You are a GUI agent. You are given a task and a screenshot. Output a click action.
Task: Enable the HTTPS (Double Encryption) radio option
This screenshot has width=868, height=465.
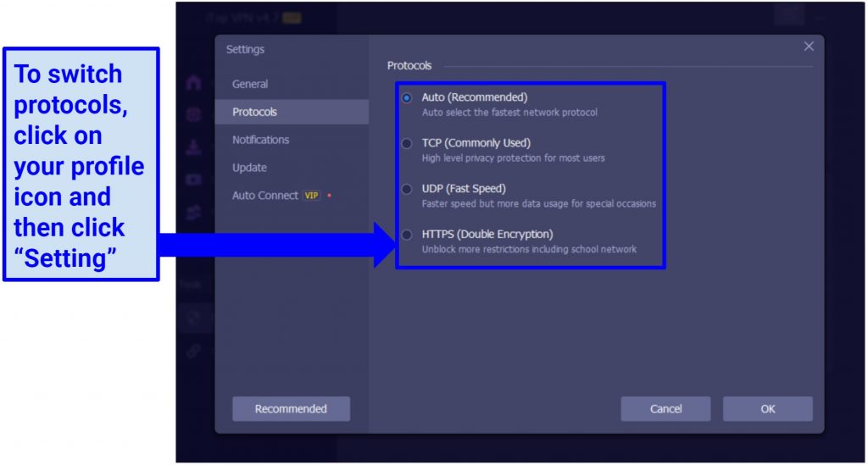[x=407, y=235]
